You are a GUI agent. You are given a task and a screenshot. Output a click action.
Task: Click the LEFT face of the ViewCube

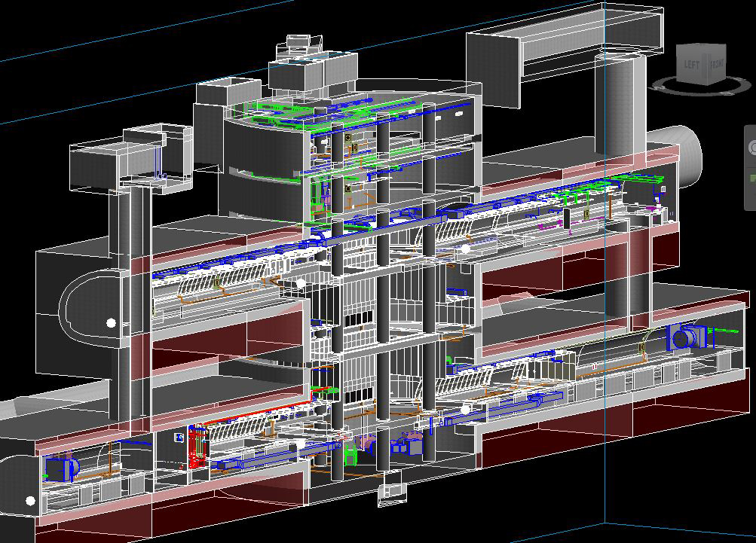click(690, 65)
